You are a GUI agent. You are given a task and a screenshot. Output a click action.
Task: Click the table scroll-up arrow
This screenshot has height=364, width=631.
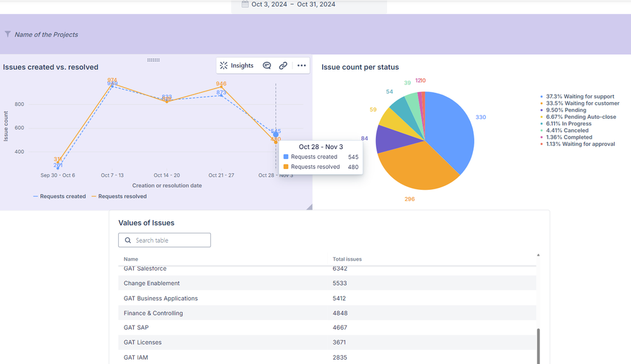click(x=538, y=255)
